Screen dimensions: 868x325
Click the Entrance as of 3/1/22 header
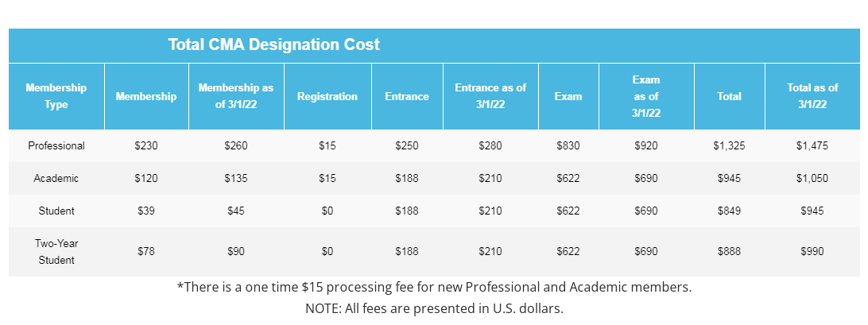490,96
